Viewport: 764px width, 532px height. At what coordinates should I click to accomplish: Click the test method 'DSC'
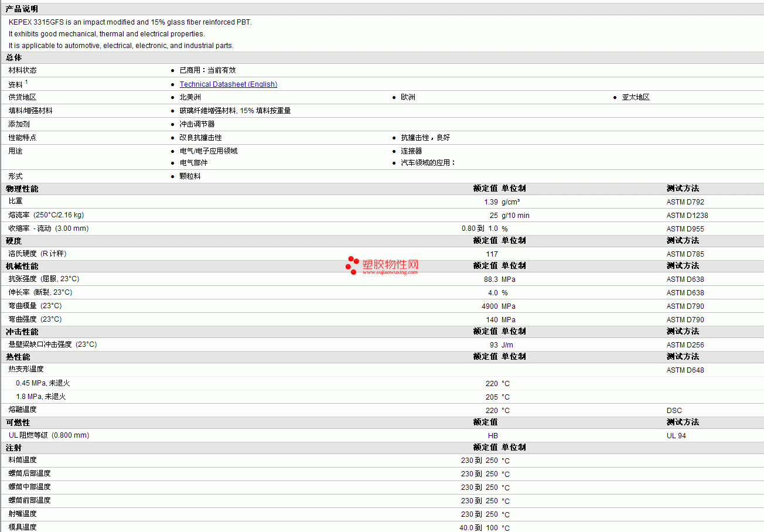click(674, 411)
